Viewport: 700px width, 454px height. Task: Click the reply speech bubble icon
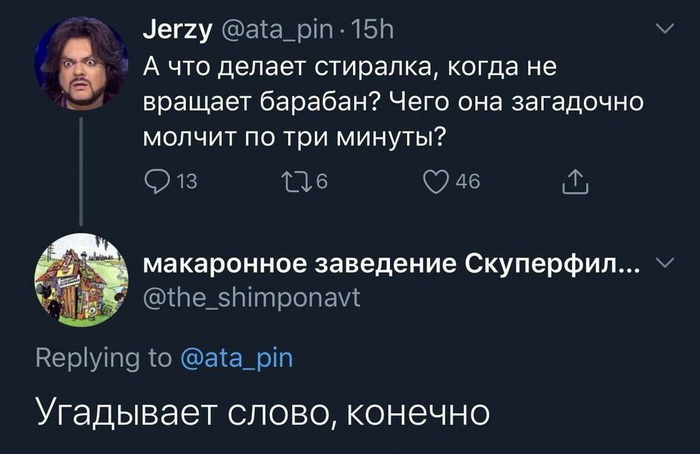pos(158,182)
